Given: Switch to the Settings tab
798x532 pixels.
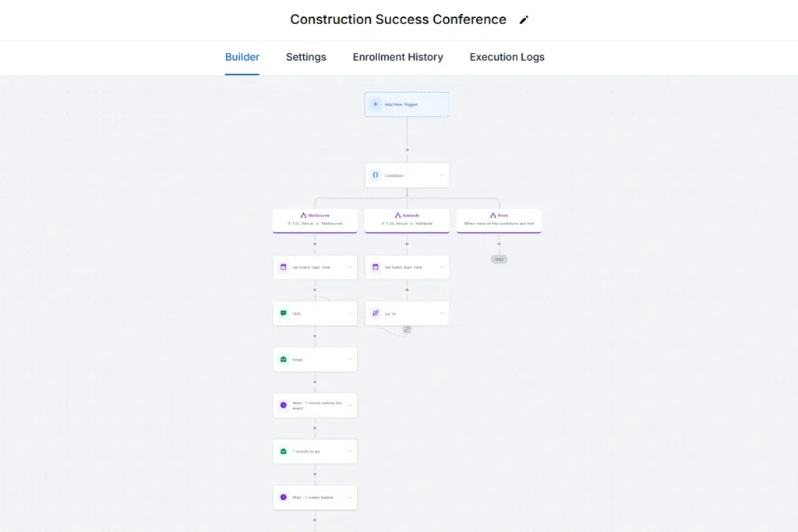Looking at the screenshot, I should pos(305,57).
